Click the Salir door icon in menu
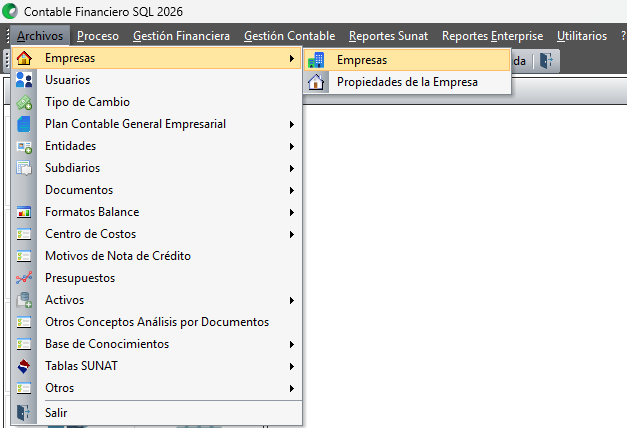The image size is (627, 428). click(x=24, y=412)
